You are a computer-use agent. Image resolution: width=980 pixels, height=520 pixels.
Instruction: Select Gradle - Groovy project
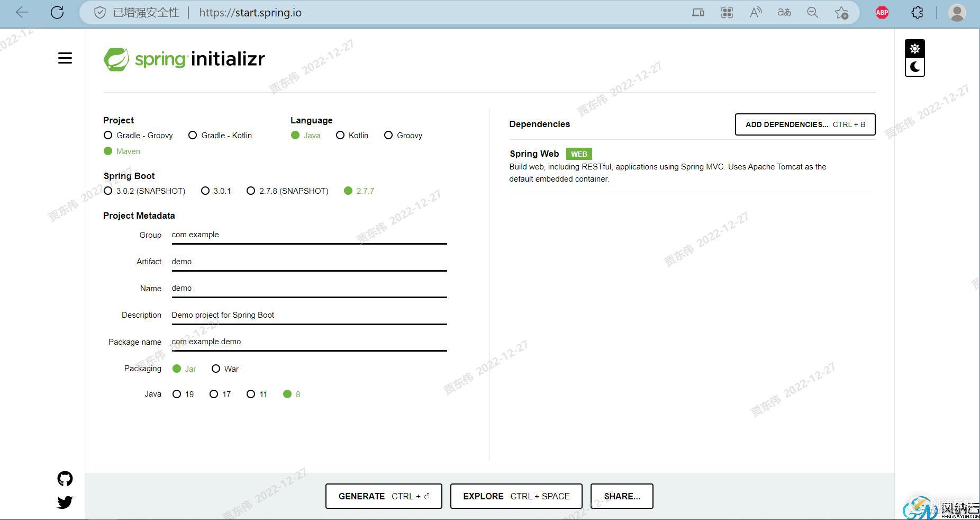[139, 136]
